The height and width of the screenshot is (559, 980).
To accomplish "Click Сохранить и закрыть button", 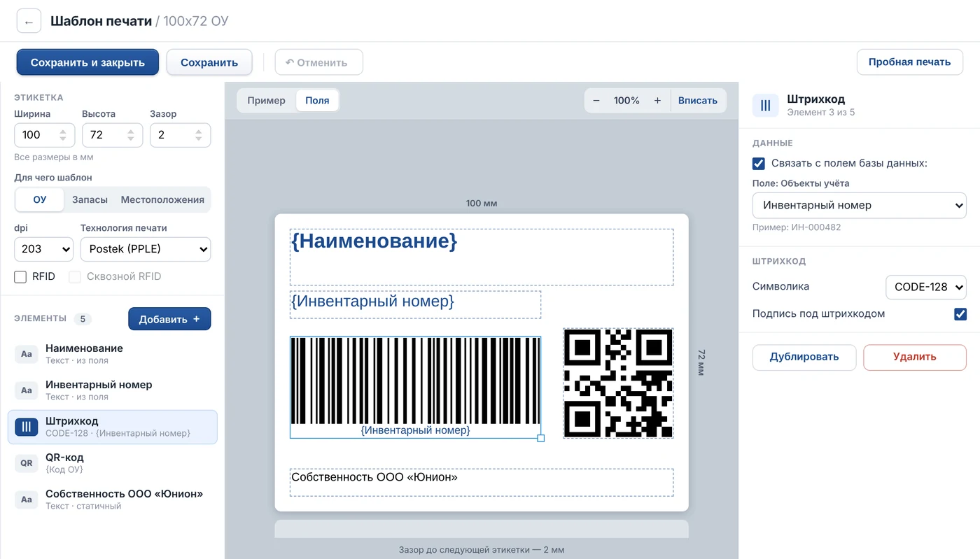I will tap(87, 62).
